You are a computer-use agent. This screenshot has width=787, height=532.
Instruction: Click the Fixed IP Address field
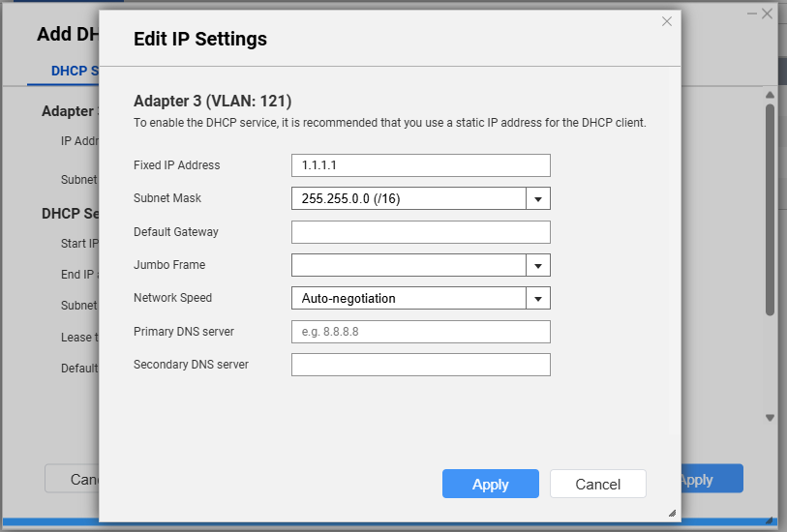(420, 165)
